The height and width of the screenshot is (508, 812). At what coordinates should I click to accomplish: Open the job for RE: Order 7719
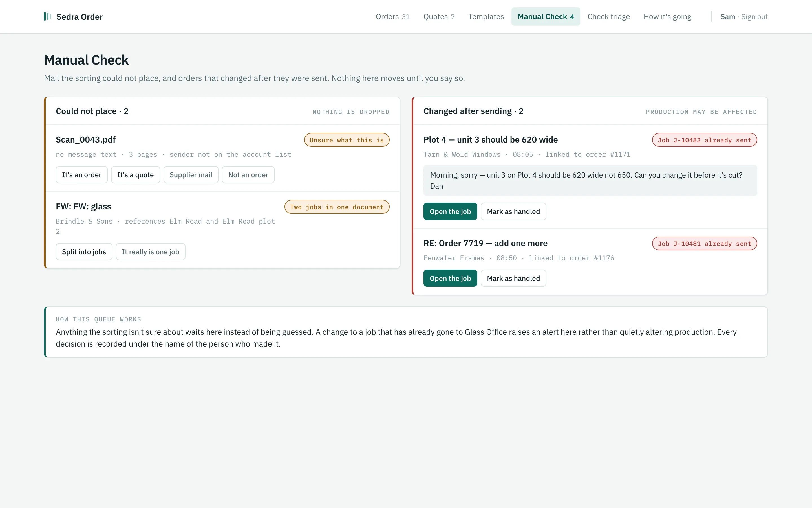click(x=450, y=278)
